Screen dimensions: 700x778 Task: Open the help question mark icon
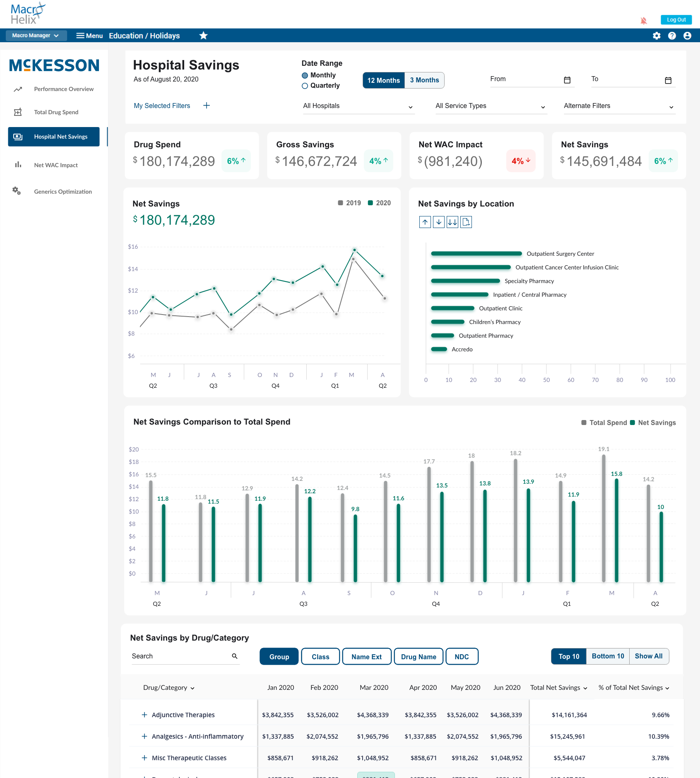click(x=672, y=36)
